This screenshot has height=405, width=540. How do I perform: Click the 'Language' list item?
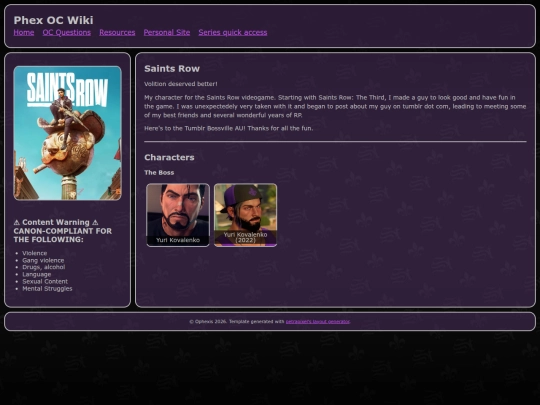[x=37, y=274]
